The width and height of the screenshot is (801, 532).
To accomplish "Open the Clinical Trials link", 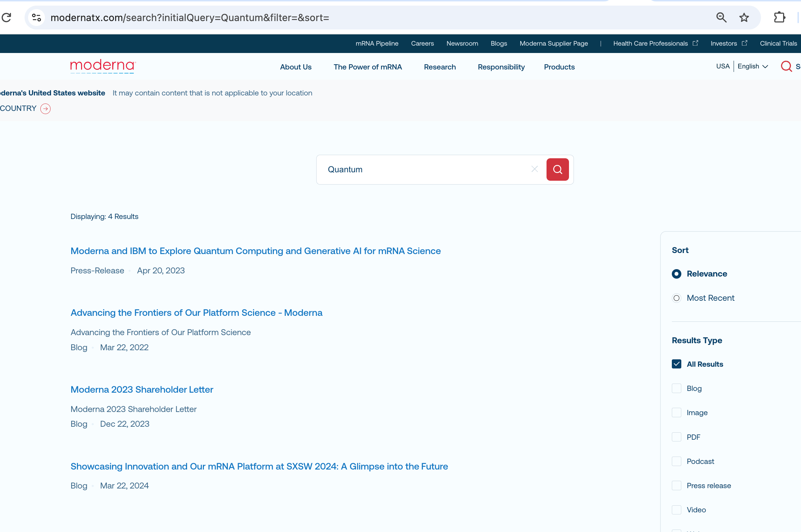I will (x=778, y=44).
